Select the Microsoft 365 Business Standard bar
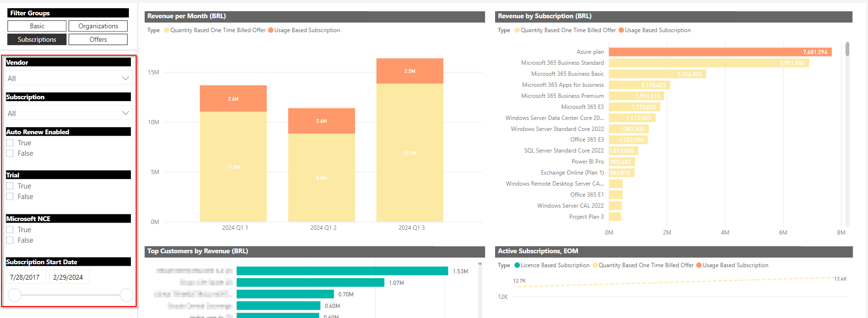This screenshot has height=318, width=868. [x=709, y=63]
